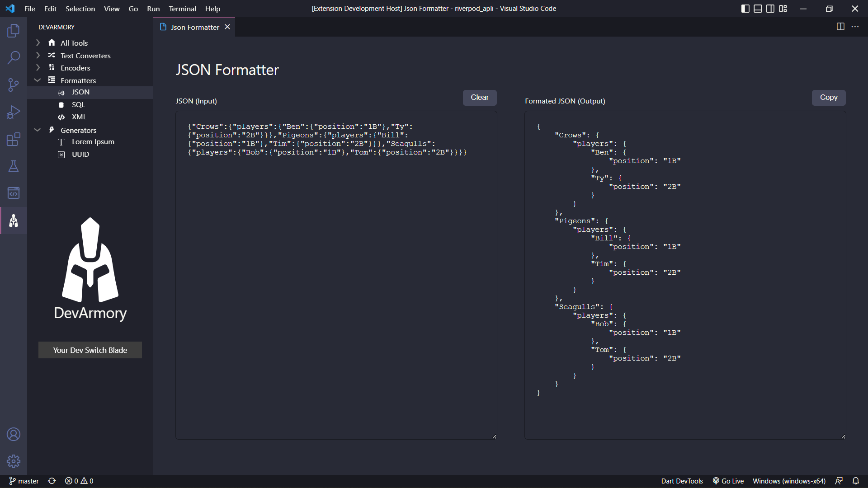
Task: Collapse the Formatters tree node
Action: pyautogui.click(x=38, y=80)
